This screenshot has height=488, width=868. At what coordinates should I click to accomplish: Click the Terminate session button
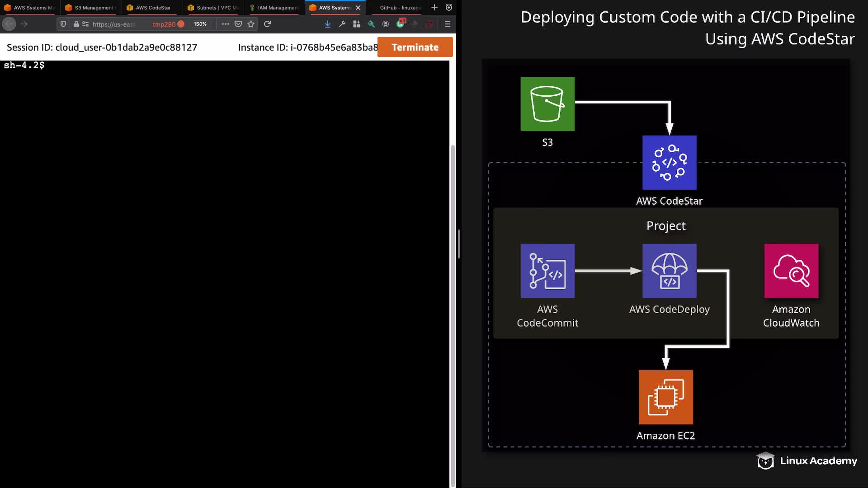click(415, 47)
